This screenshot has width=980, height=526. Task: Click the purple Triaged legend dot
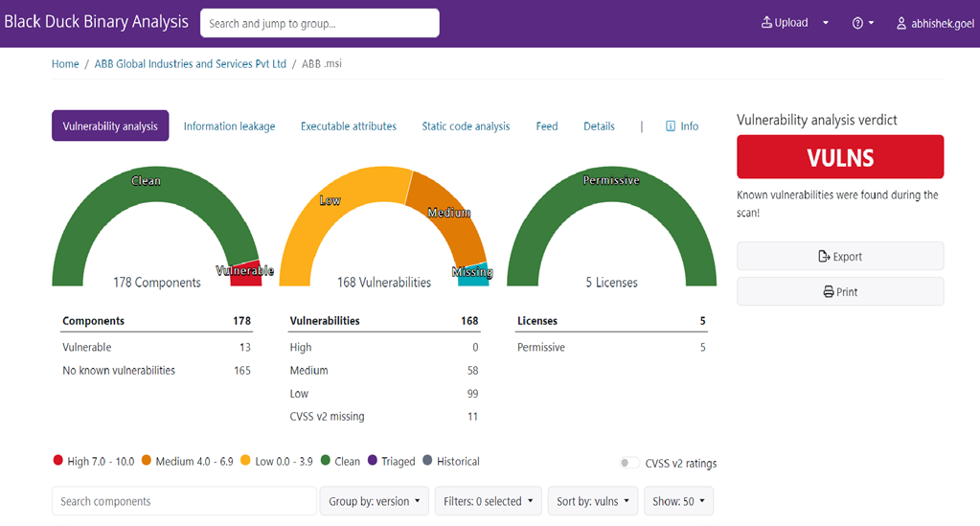[x=373, y=460]
